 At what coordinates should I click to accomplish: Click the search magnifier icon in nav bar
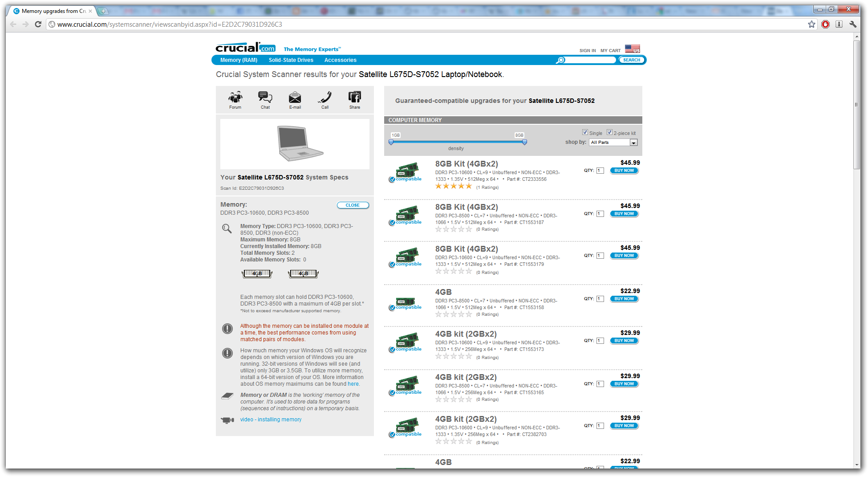click(x=560, y=60)
